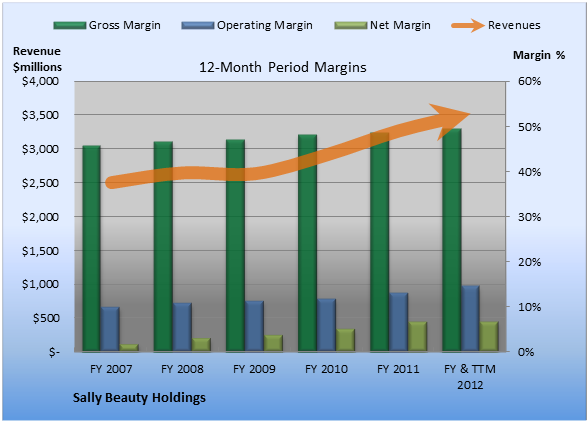Click the orange Revenues arrow legend icon
Screen dimensions: 588x422
(468, 26)
